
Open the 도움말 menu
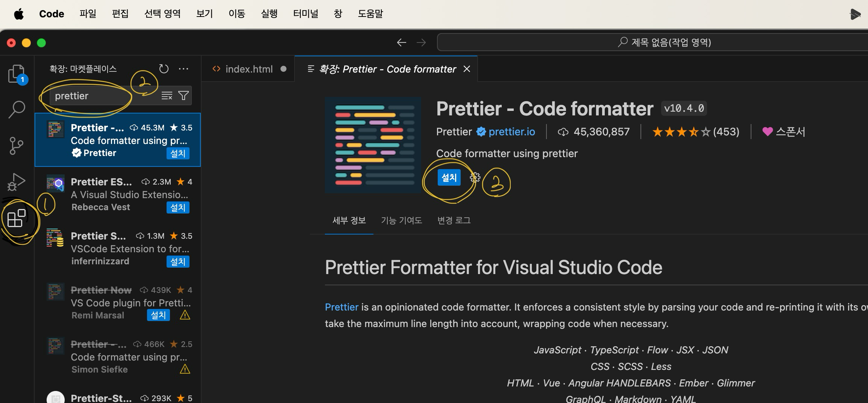pyautogui.click(x=370, y=14)
